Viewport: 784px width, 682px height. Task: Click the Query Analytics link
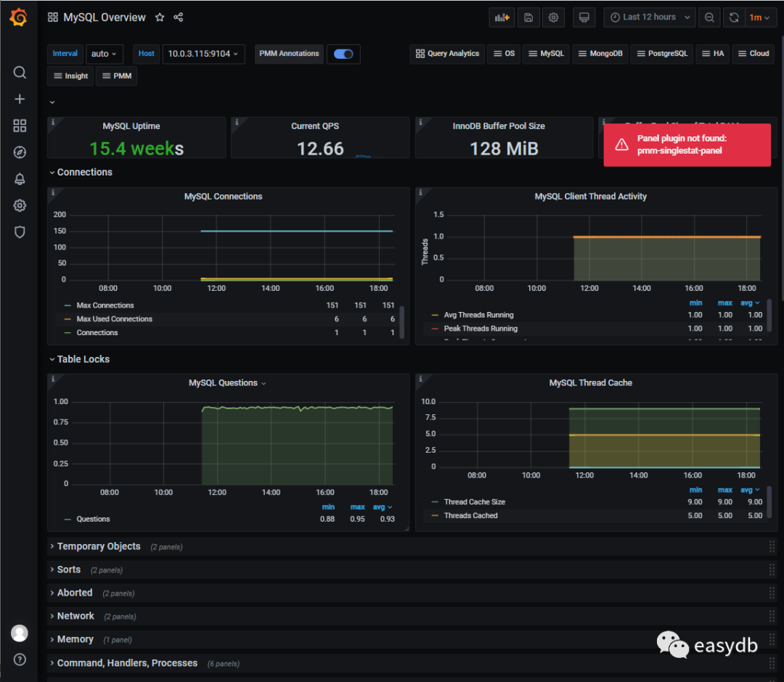tap(447, 54)
